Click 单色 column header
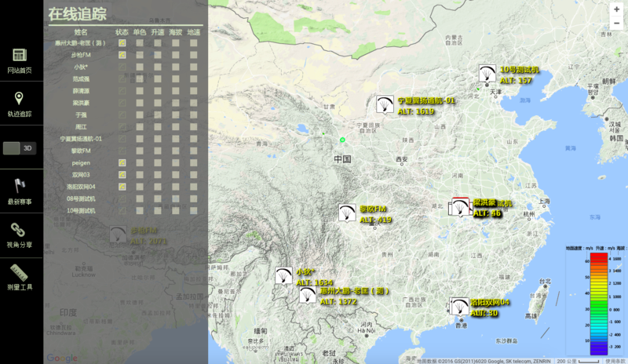Screen dimensions: 628x364 pos(140,32)
